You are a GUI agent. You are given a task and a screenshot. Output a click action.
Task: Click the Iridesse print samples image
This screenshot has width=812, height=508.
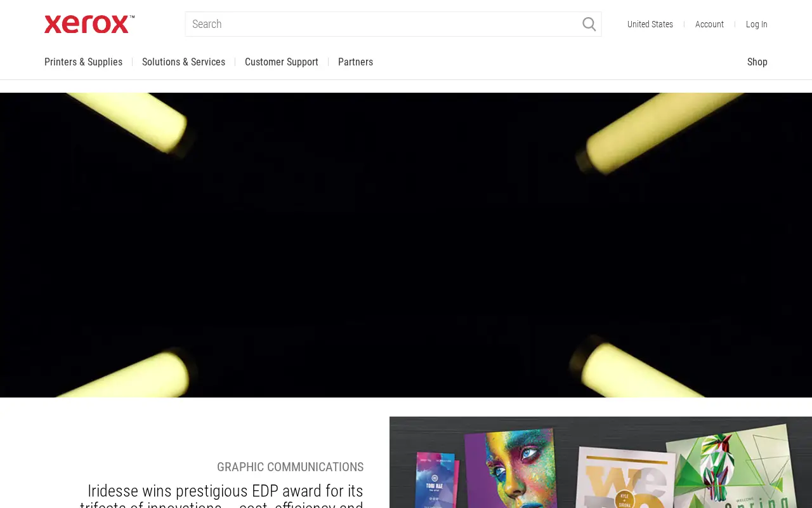601,462
